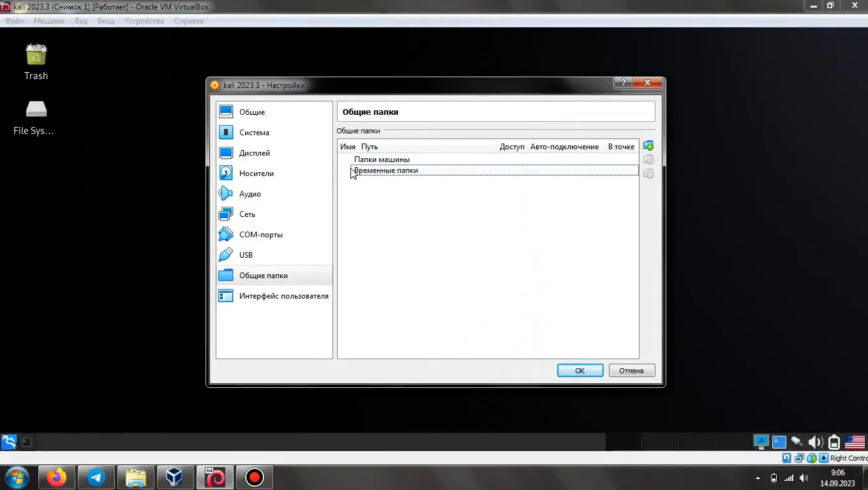Viewport: 868px width, 490px height.
Task: Open the help button in the dialog title bar
Action: tap(623, 83)
